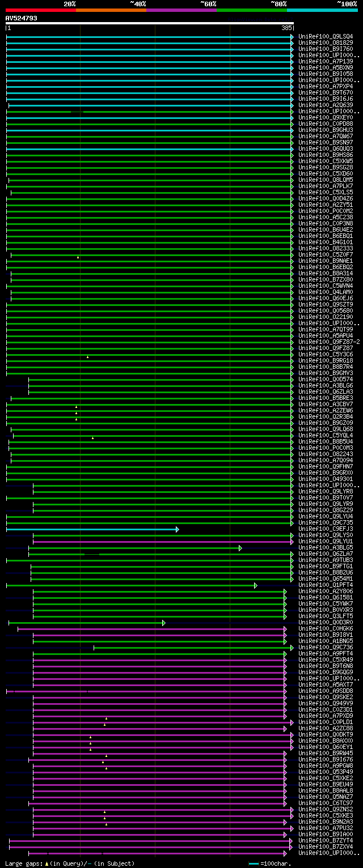Open UniRef100_Q60EY1 entry

[326, 747]
